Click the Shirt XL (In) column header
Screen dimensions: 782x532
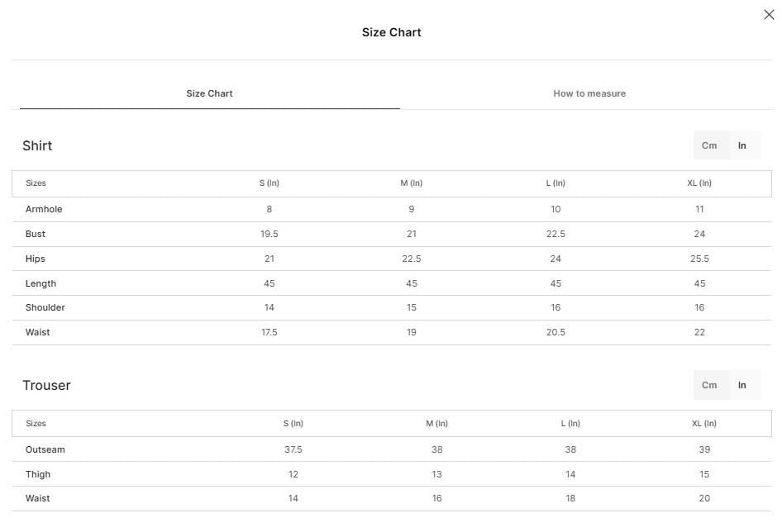coord(699,183)
